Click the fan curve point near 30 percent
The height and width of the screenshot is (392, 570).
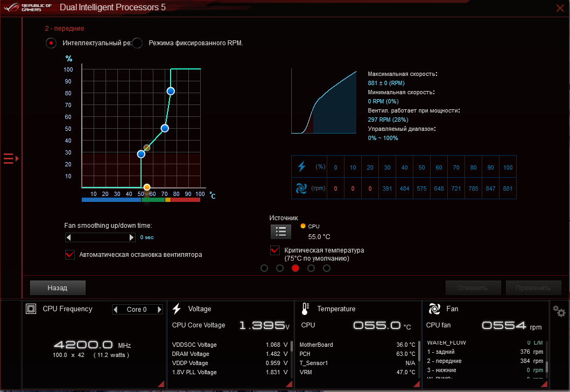141,154
